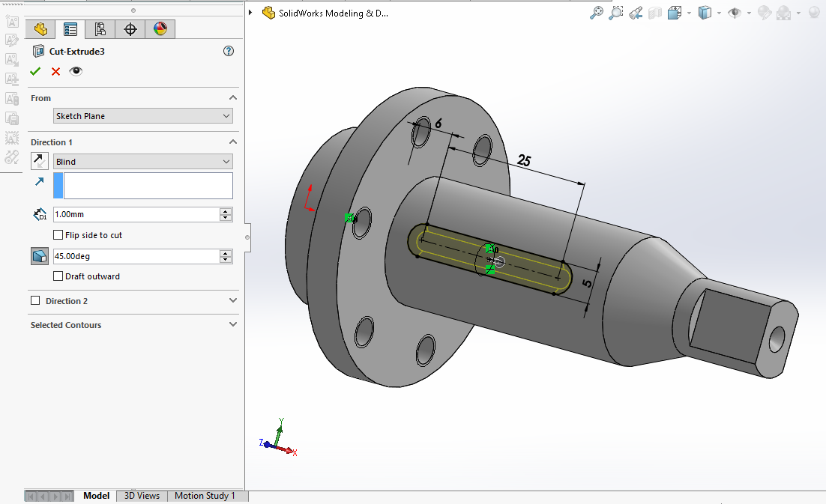
Task: Open help for Cut-Extrude3
Action: point(229,51)
